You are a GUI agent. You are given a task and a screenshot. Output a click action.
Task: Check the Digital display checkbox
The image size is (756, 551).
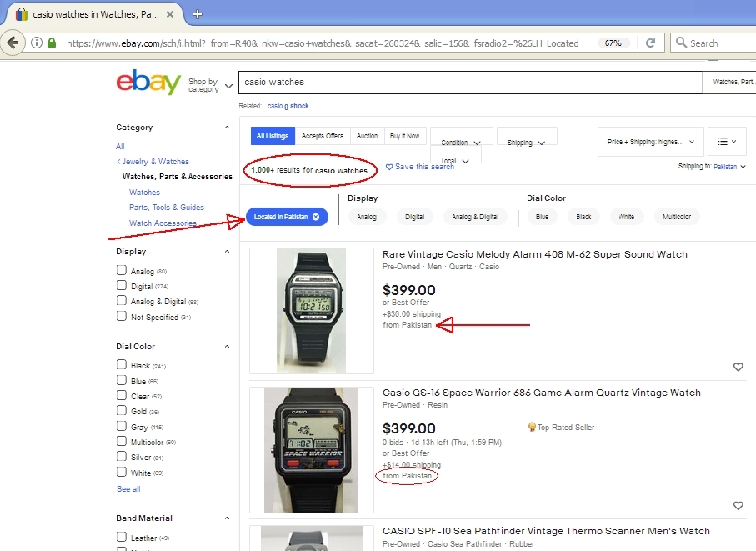click(122, 285)
